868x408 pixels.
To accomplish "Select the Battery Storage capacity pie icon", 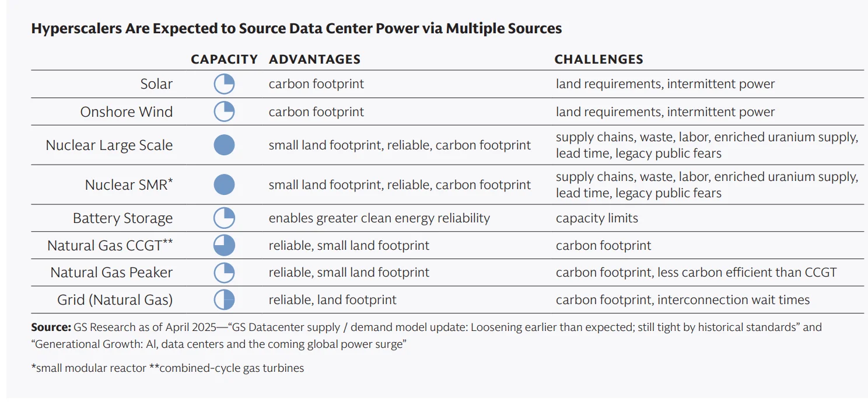I will (x=224, y=218).
